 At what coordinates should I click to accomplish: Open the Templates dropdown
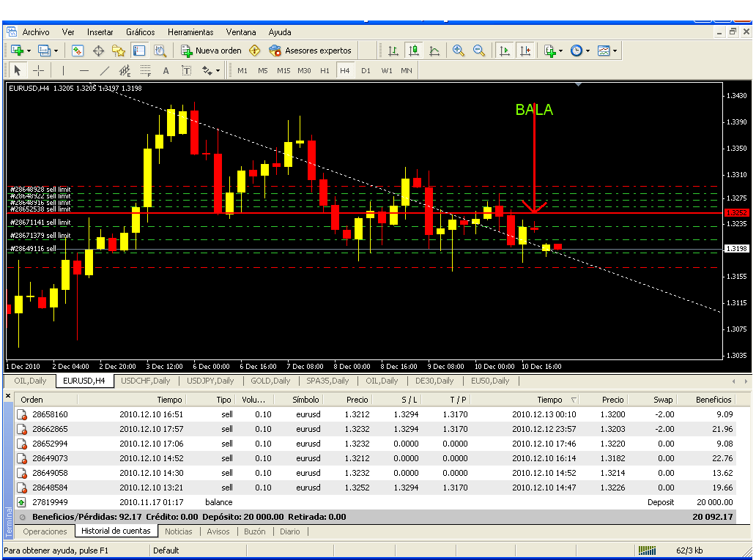pyautogui.click(x=615, y=51)
